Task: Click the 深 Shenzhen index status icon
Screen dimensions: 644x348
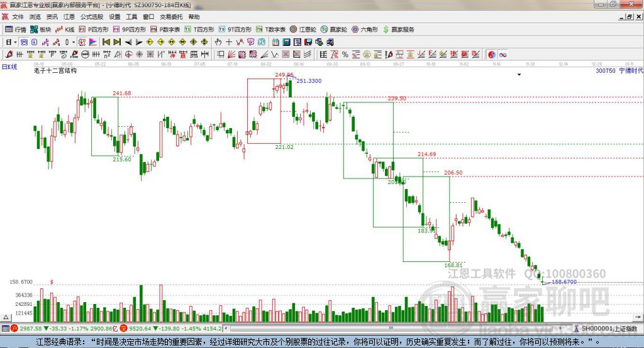Action: (124, 329)
